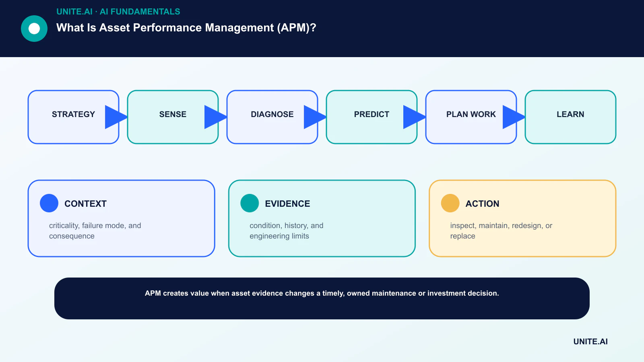644x362 pixels.
Task: Click the arrow between STRATEGY and SENSE
Action: pyautogui.click(x=116, y=117)
